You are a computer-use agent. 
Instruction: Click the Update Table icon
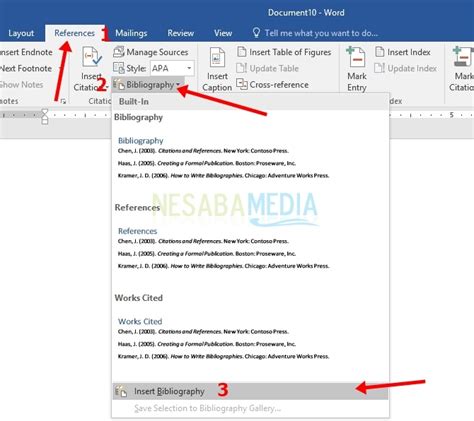coord(241,68)
